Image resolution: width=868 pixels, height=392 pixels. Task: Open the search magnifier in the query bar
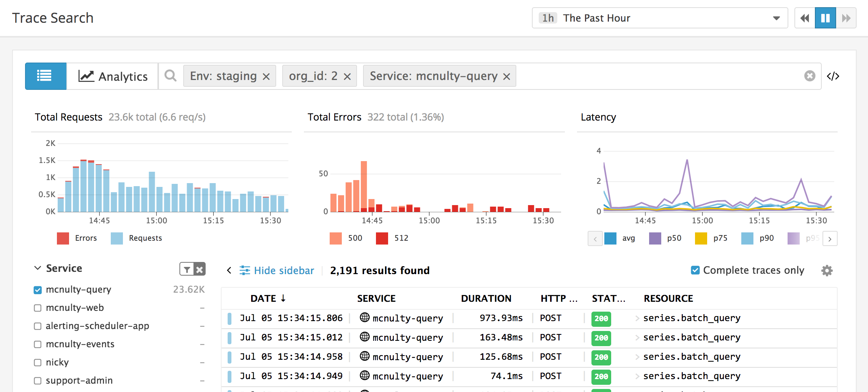(170, 76)
